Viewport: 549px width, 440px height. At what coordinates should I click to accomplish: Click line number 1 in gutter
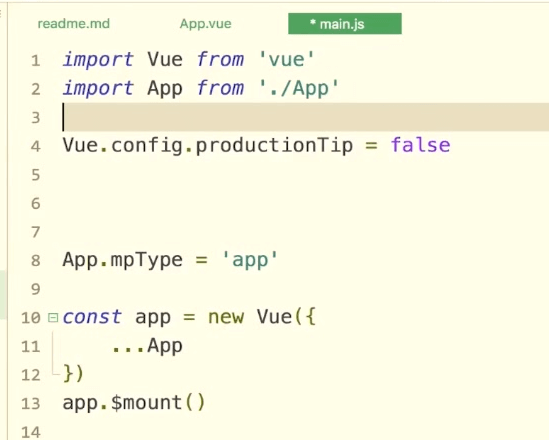pyautogui.click(x=35, y=61)
